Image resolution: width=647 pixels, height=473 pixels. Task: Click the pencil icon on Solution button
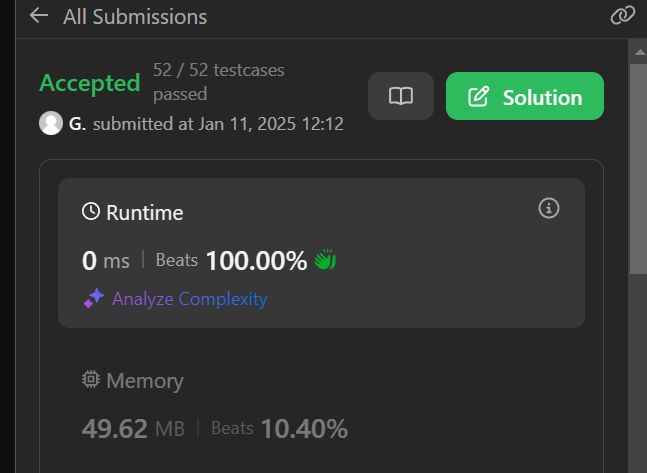(479, 97)
